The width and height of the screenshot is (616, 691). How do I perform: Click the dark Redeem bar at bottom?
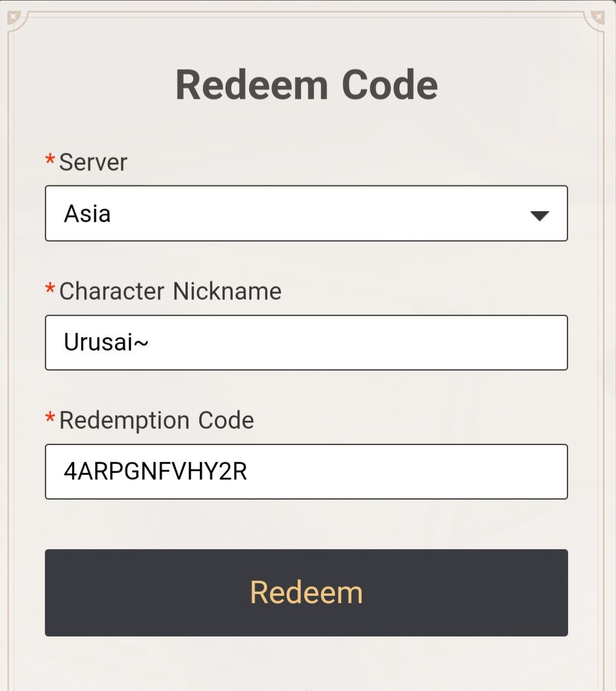[306, 593]
